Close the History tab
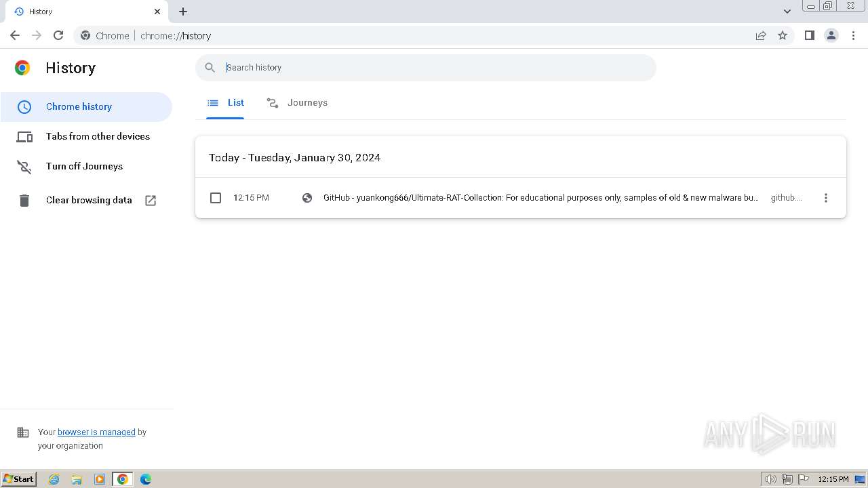Viewport: 868px width, 488px height. coord(157,12)
